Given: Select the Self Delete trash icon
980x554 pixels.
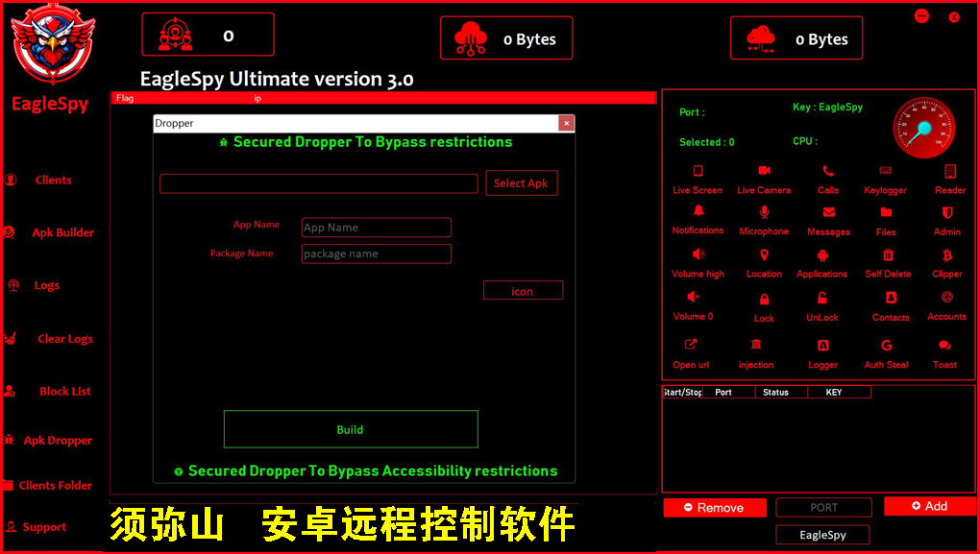Looking at the screenshot, I should 888,254.
